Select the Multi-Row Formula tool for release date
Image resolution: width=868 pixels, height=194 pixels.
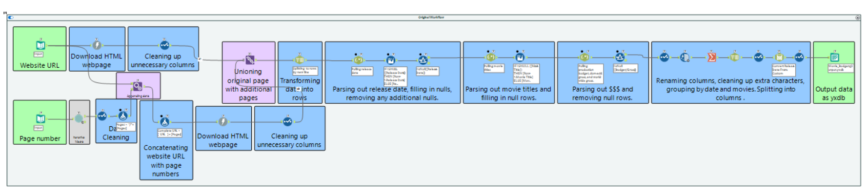tap(390, 60)
